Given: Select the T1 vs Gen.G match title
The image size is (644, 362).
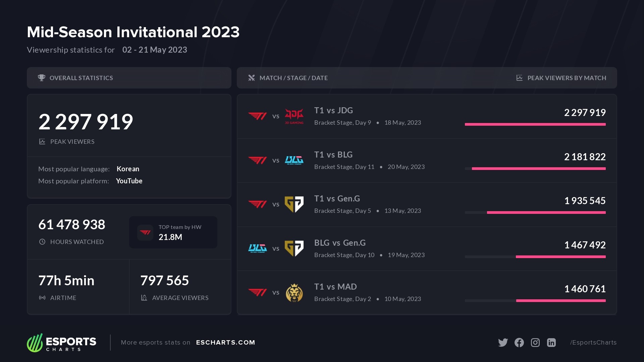Looking at the screenshot, I should [337, 199].
